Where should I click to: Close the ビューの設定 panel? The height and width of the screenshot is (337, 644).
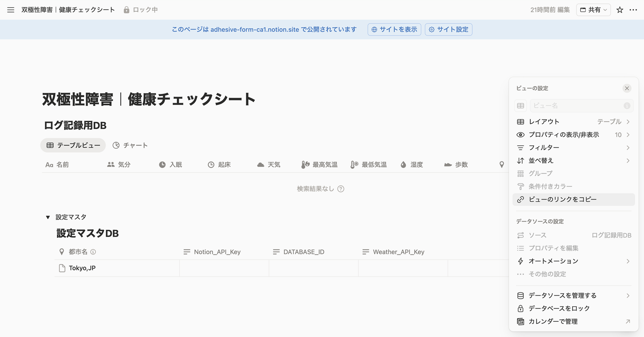627,88
